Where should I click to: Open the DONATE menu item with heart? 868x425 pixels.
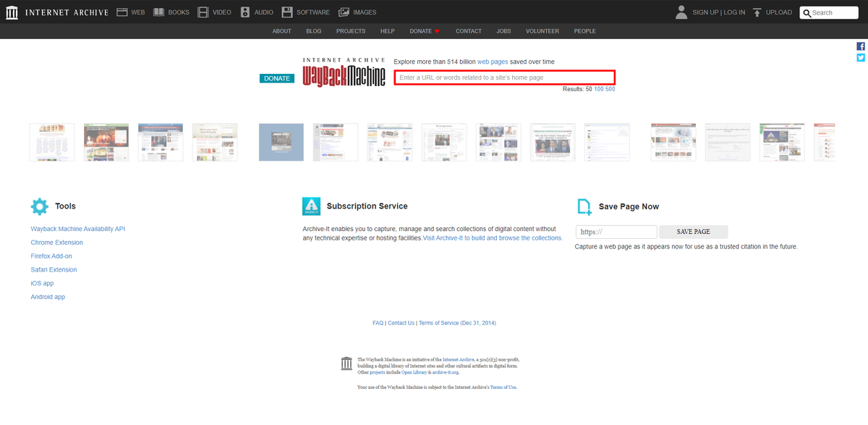click(x=425, y=31)
